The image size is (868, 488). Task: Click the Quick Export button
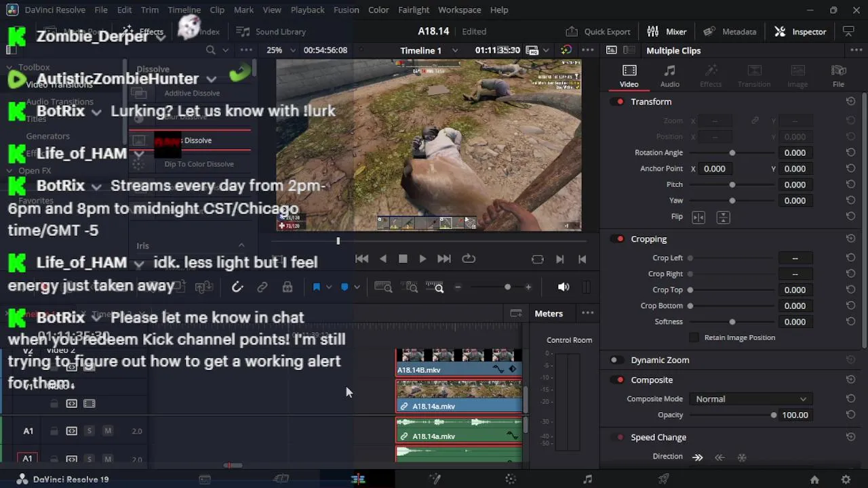(x=598, y=31)
